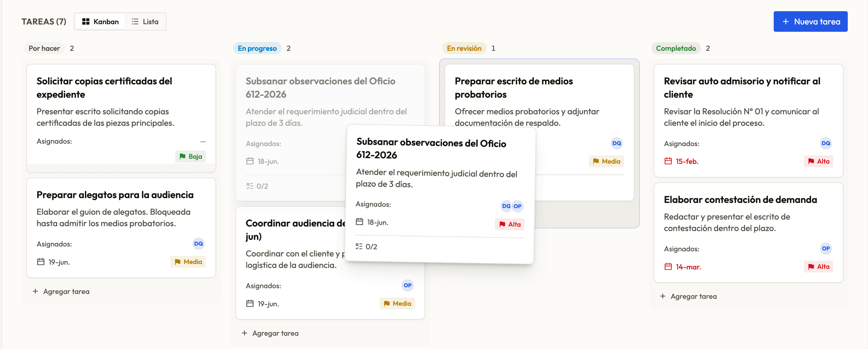Viewport: 868px width, 349px height.
Task: Click description Redactar y presentar el escrito
Action: (727, 223)
